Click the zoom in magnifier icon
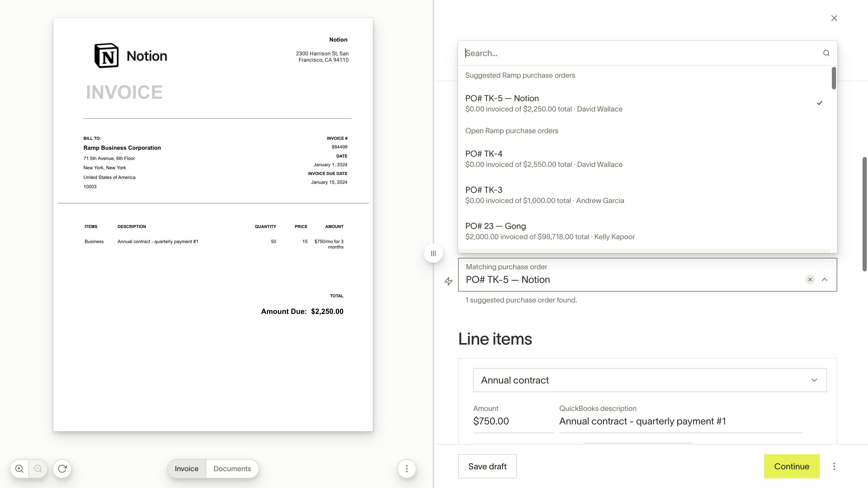The height and width of the screenshot is (488, 868). [x=19, y=468]
